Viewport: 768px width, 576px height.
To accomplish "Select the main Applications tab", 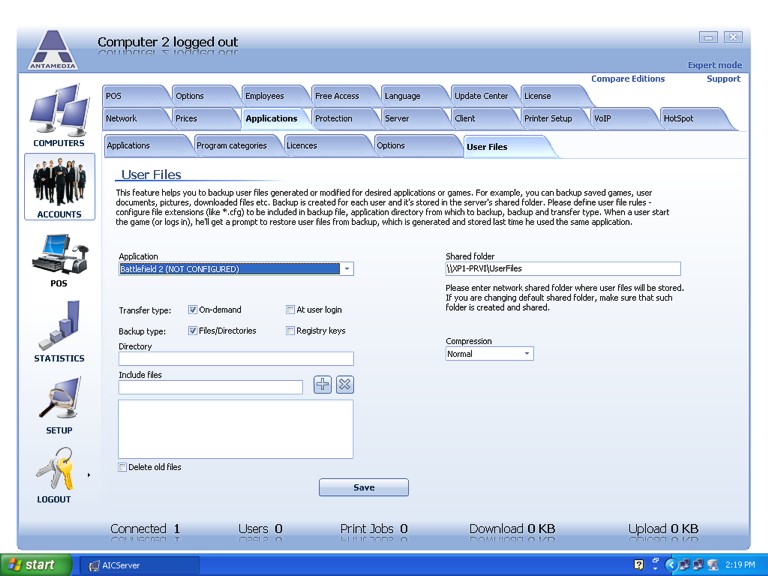I will (x=273, y=119).
